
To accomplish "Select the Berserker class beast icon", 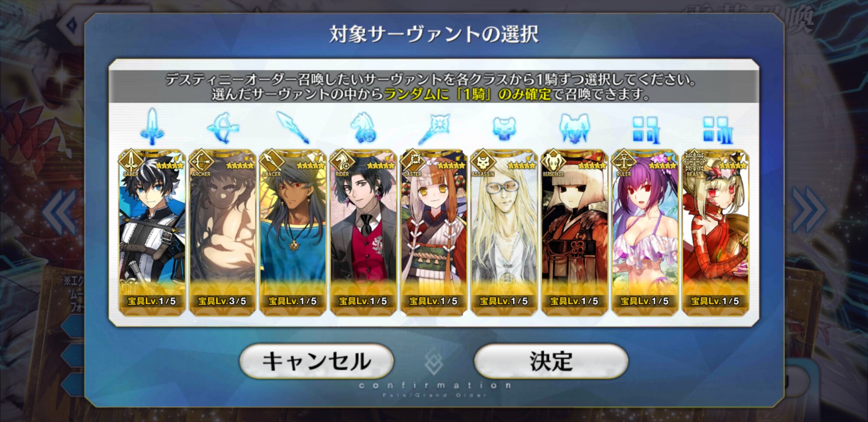I will (x=574, y=128).
